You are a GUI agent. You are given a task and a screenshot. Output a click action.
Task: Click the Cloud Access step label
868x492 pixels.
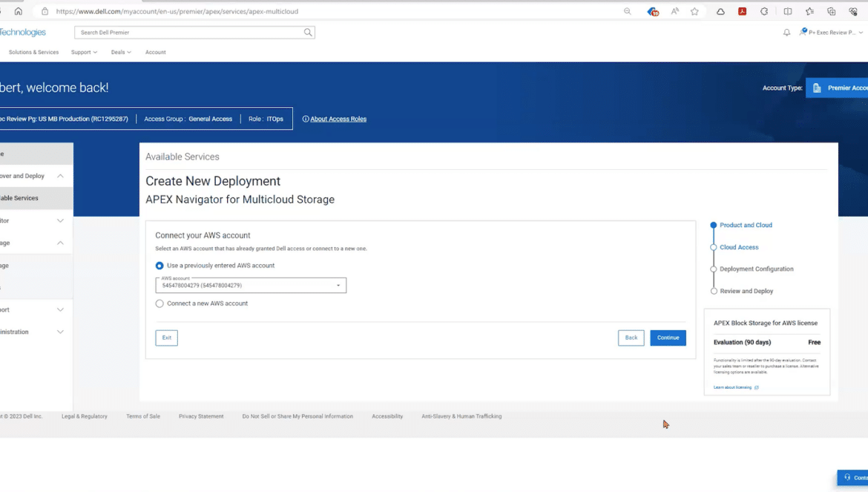(739, 247)
